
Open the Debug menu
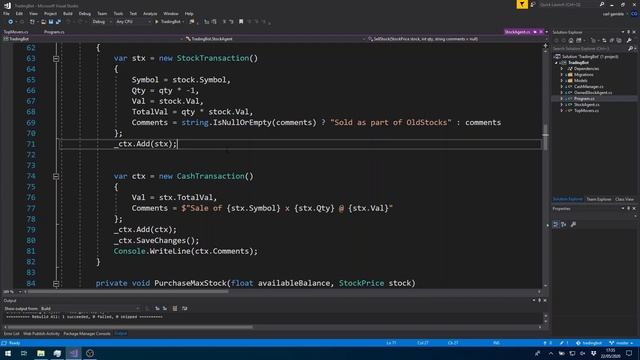point(85,13)
